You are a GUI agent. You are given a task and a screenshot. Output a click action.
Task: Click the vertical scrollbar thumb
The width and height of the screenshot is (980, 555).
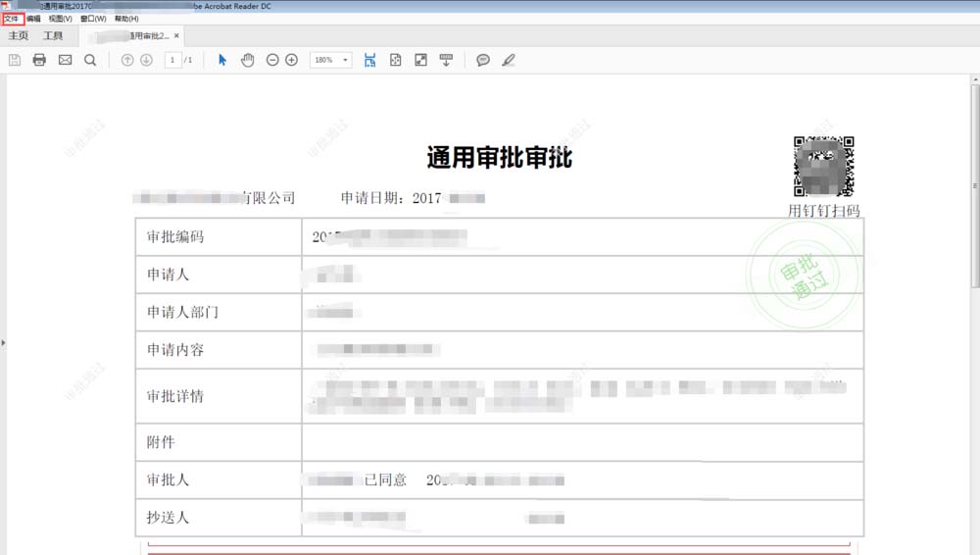[975, 185]
